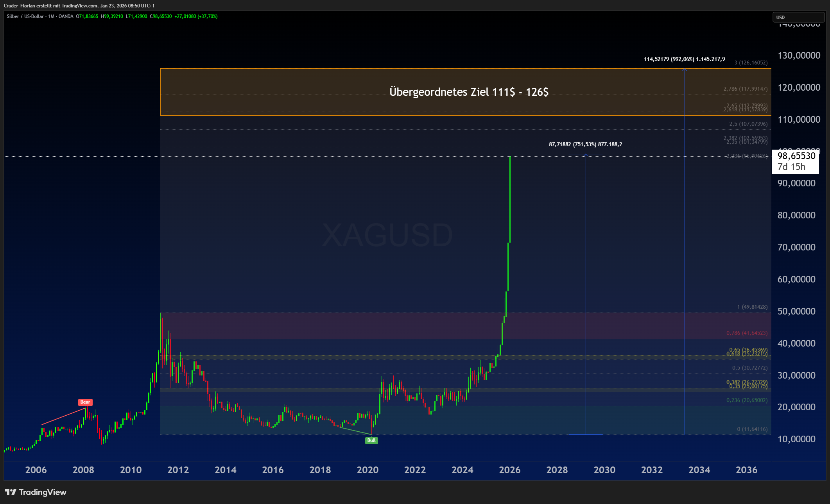Click the high value H99,39210
Image resolution: width=830 pixels, height=504 pixels.
click(x=112, y=16)
